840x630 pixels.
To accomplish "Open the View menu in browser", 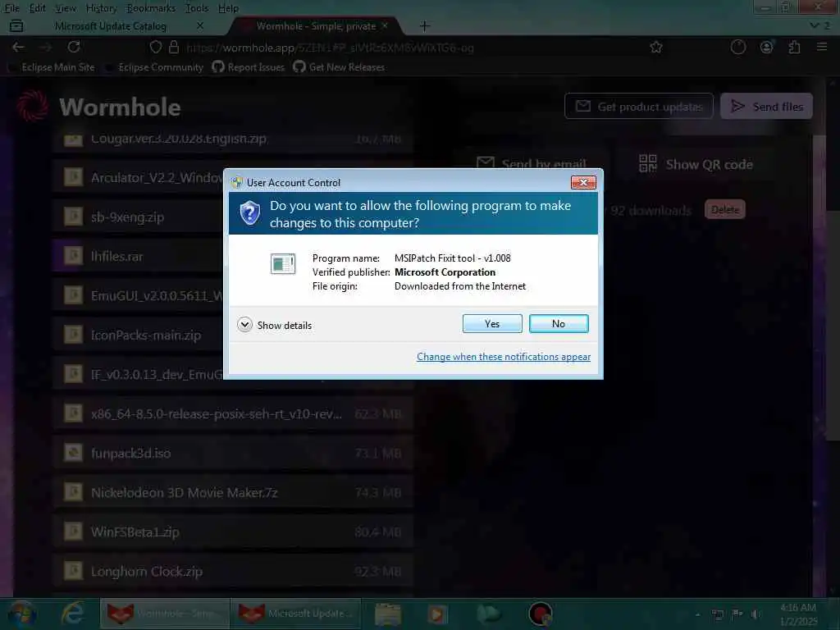I will click(66, 8).
